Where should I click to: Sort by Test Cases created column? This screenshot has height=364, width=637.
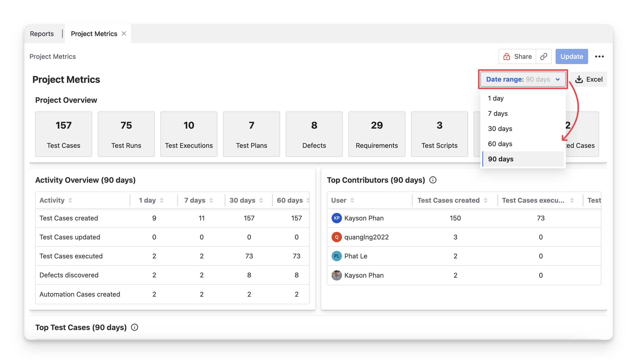(486, 200)
